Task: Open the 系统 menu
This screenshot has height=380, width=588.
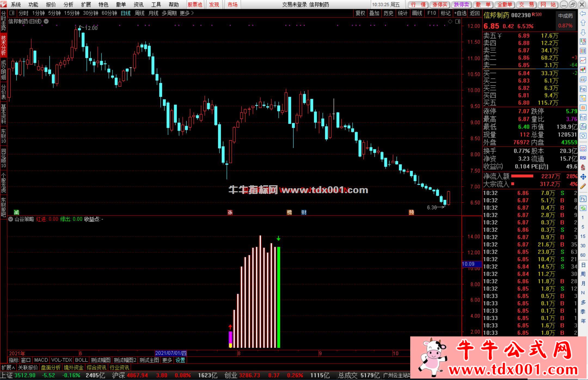Action: pos(16,5)
